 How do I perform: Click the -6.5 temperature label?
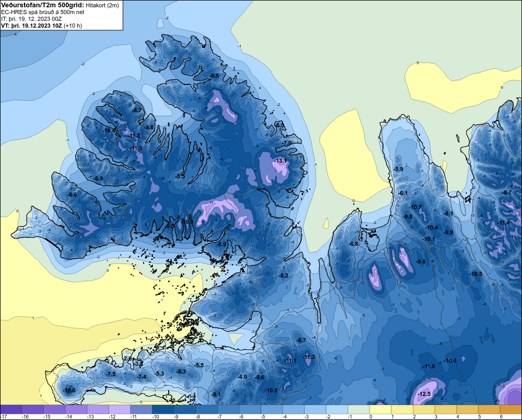click(280, 125)
